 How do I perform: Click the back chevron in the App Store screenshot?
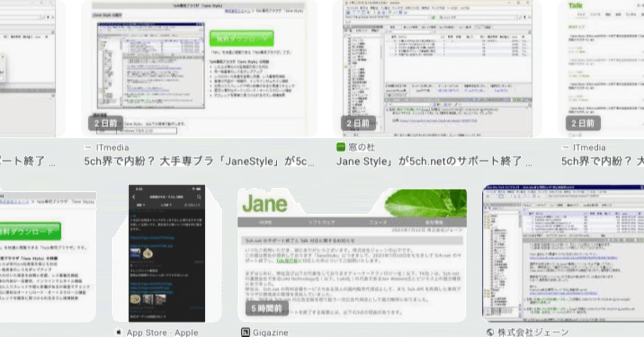pos(134,197)
